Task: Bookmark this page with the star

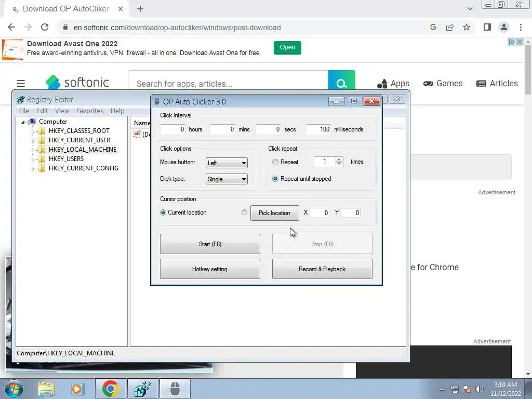Action: (467, 28)
